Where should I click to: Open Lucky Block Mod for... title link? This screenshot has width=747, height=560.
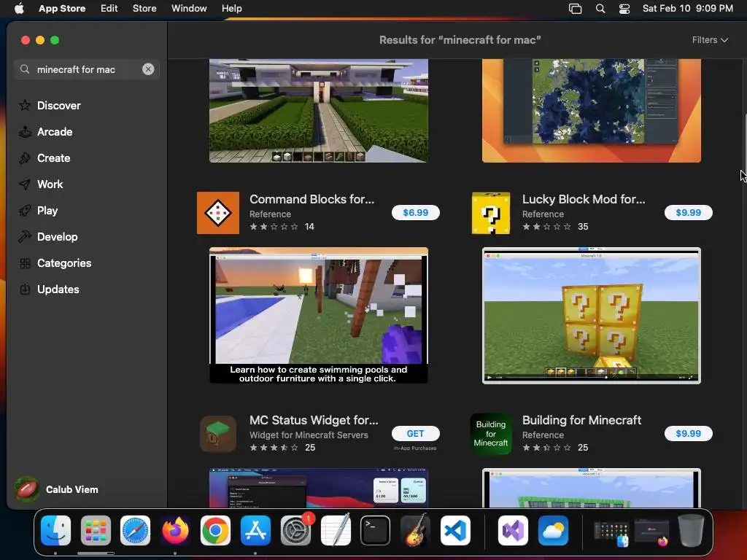click(584, 199)
